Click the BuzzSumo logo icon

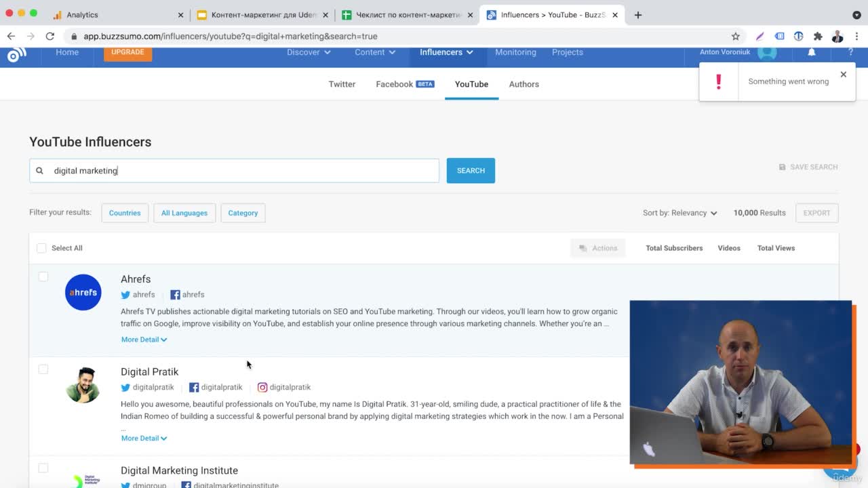click(x=16, y=55)
